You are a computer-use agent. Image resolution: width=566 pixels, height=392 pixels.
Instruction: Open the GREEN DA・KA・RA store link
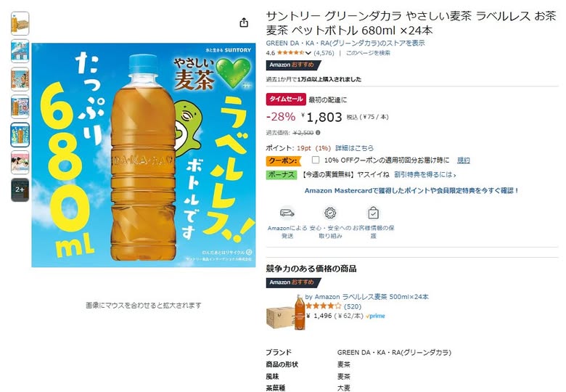point(345,43)
